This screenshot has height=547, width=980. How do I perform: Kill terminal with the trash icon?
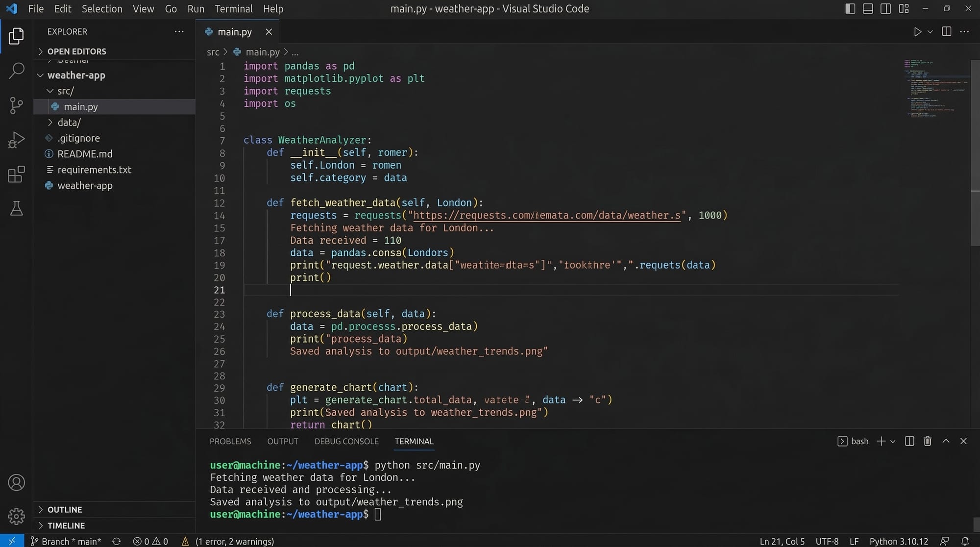click(x=927, y=441)
